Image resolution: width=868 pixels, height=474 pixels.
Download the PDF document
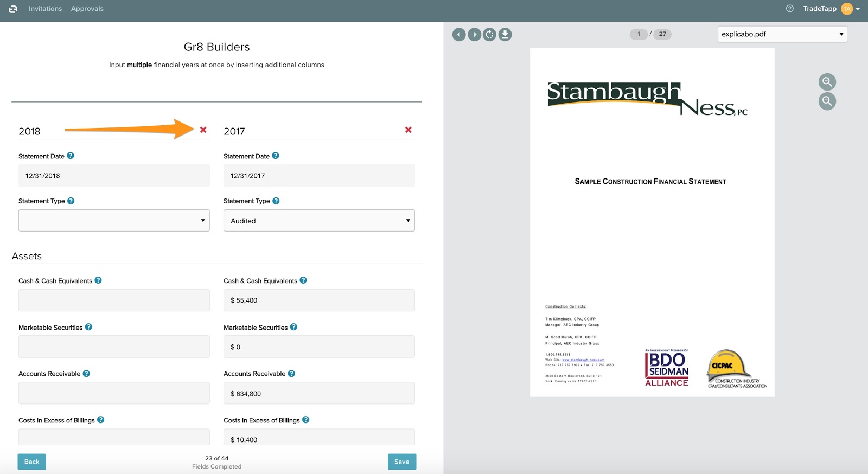coord(505,35)
